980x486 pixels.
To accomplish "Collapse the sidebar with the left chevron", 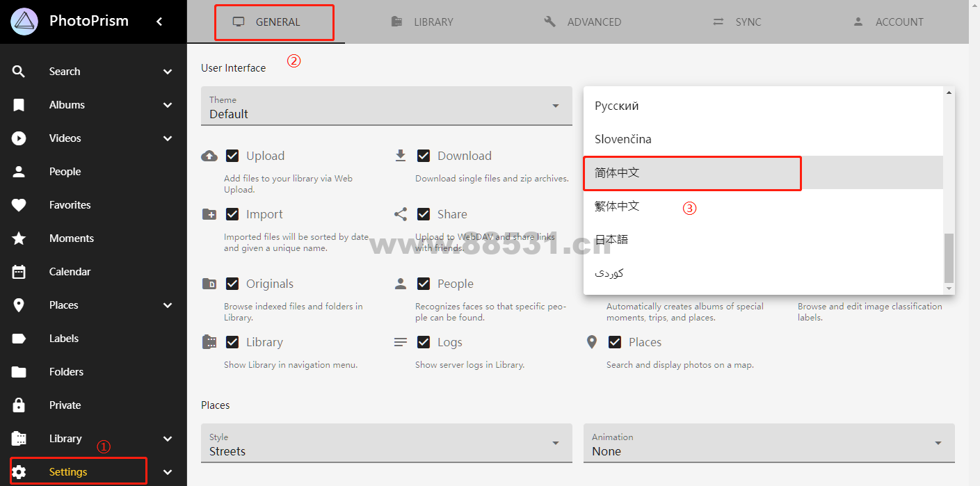I will 159,22.
